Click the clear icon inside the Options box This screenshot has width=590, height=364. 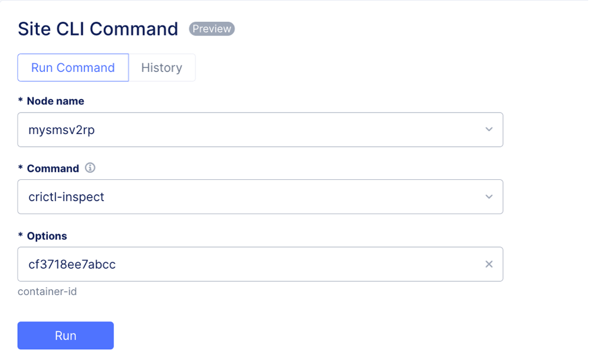click(x=490, y=264)
